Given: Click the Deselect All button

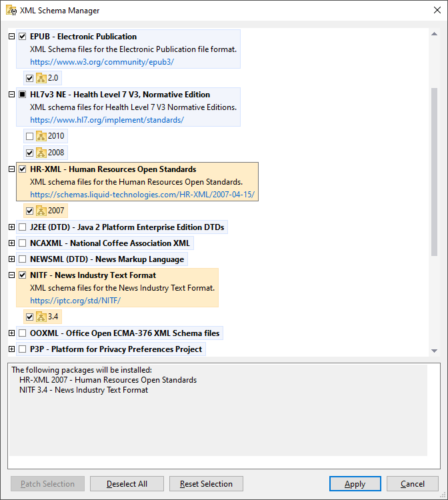Looking at the screenshot, I should pos(127,484).
